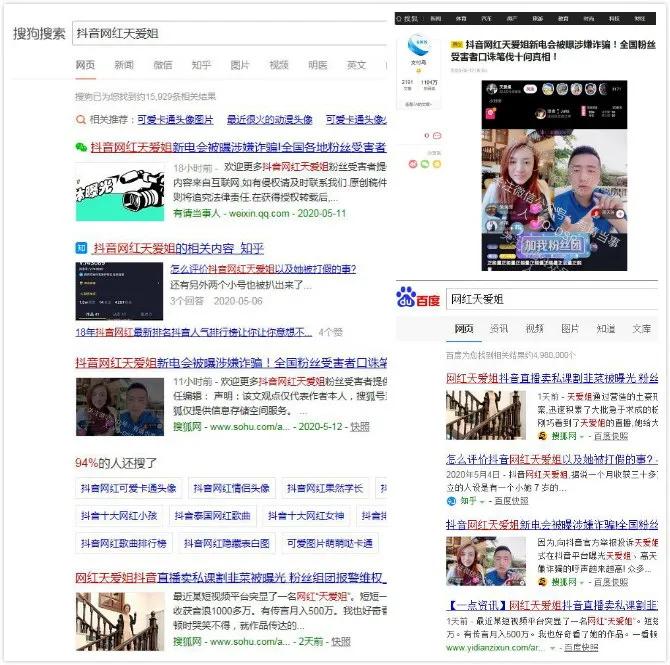Viewport: 670px width, 665px height.
Task: Click the Sohu 搜狐 logo in black navbar
Action: coord(407,19)
